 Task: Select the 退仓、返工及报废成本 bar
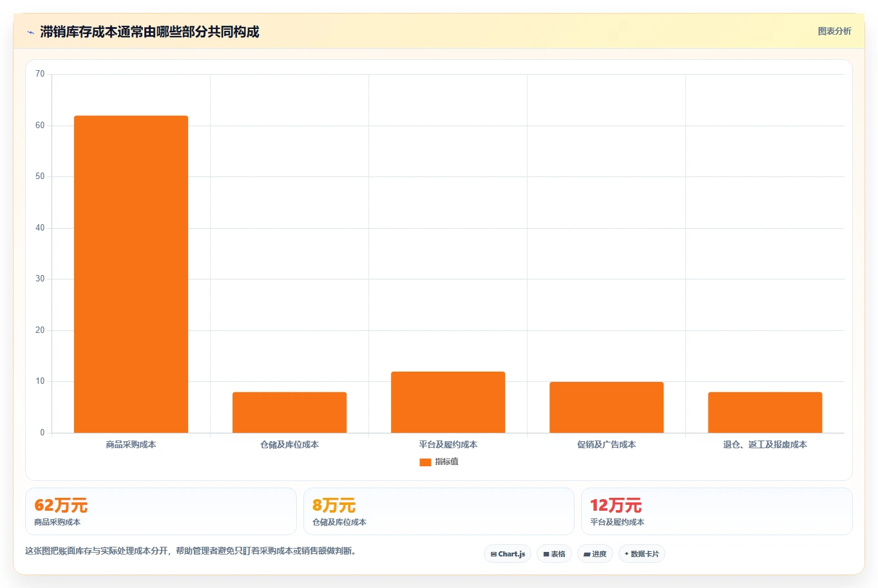[765, 412]
